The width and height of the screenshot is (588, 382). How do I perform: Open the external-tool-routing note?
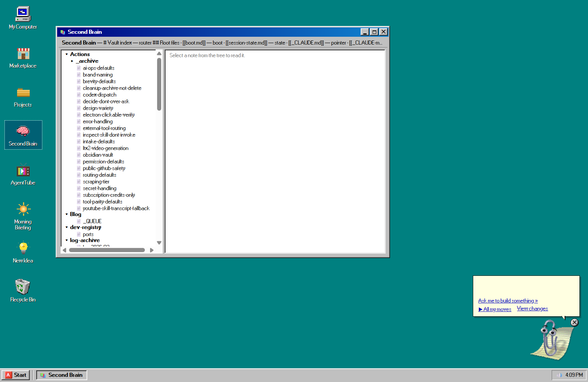pos(104,128)
